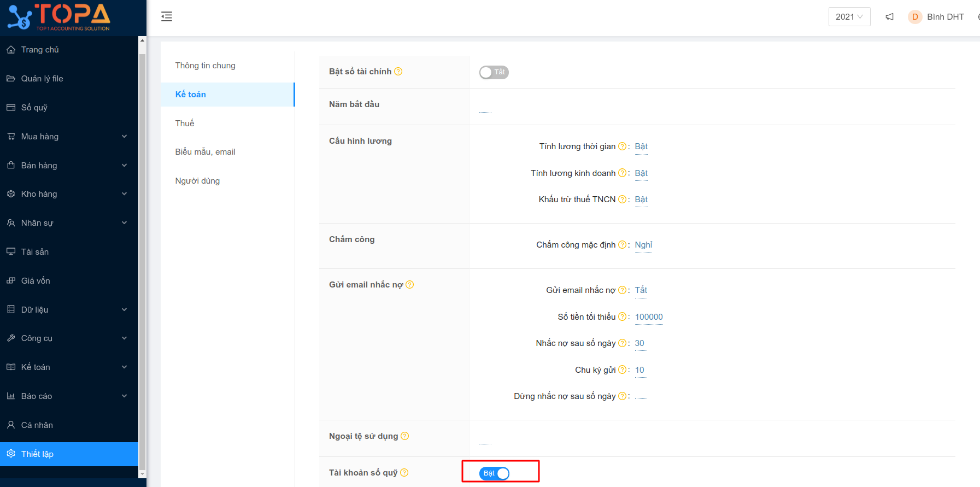The image size is (980, 487).
Task: Edit Gửi email nhắc nợ value Tắt
Action: pos(641,290)
